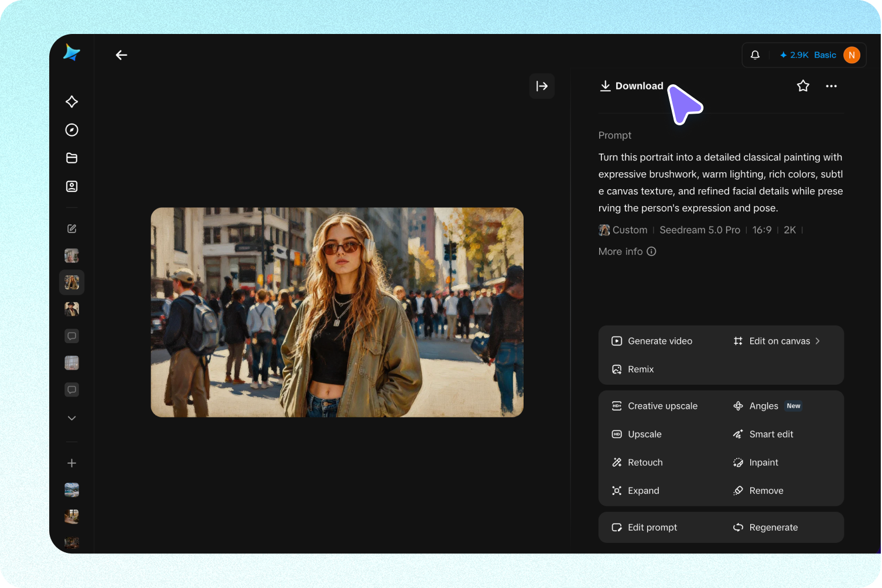The image size is (882, 588).
Task: Open the notifications bell
Action: [755, 55]
